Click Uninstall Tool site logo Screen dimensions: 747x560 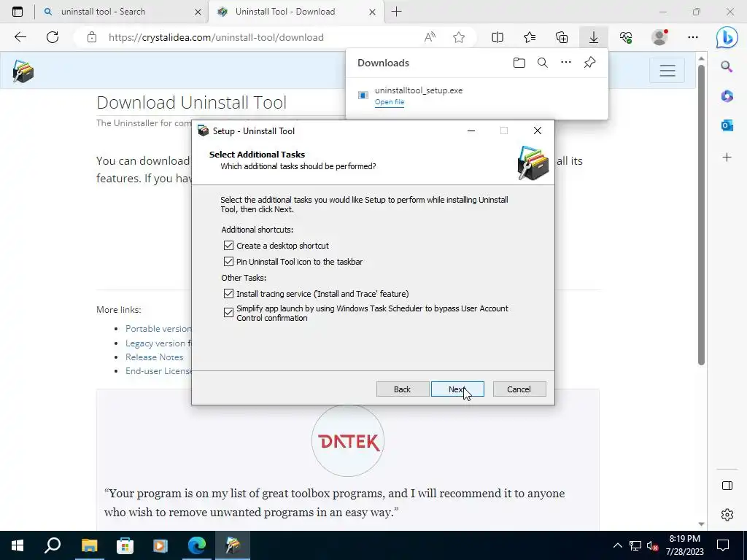pyautogui.click(x=23, y=71)
